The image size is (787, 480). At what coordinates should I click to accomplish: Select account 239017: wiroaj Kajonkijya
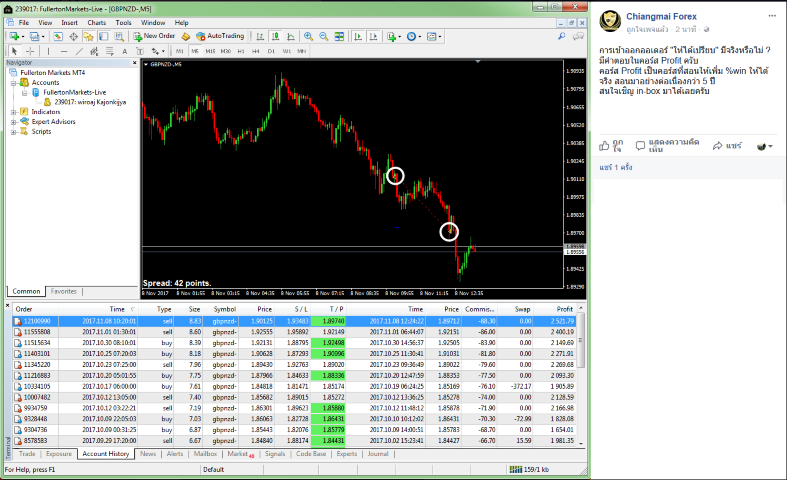pyautogui.click(x=90, y=102)
